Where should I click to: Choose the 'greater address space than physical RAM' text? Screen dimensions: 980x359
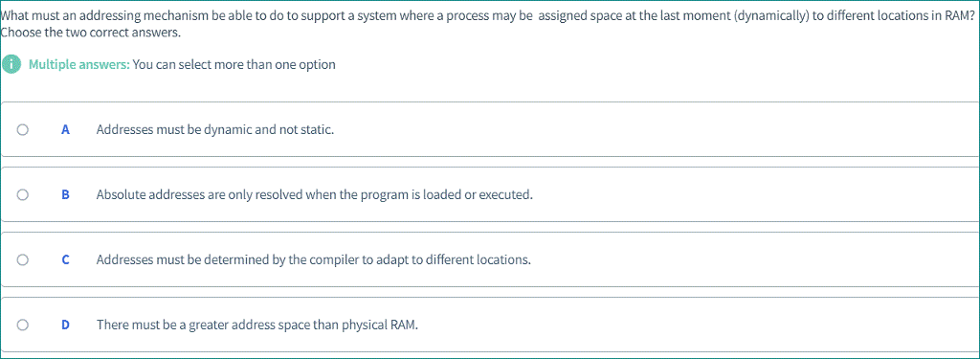click(x=256, y=325)
